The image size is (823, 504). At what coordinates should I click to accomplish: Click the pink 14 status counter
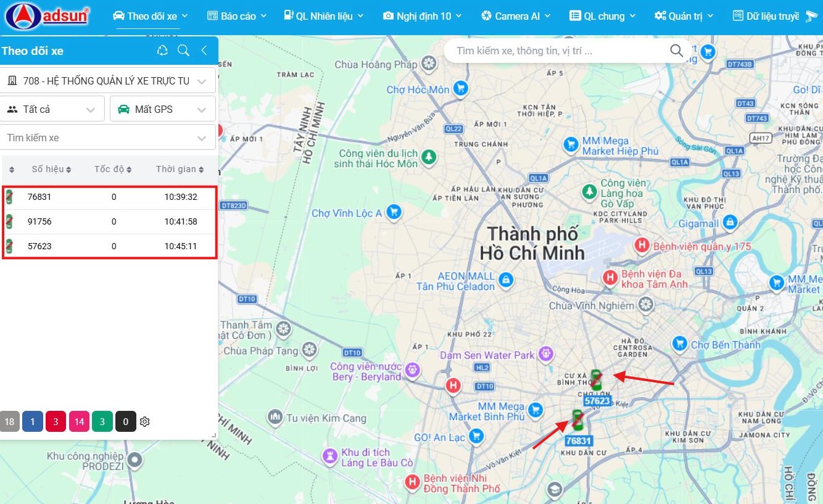pyautogui.click(x=79, y=422)
